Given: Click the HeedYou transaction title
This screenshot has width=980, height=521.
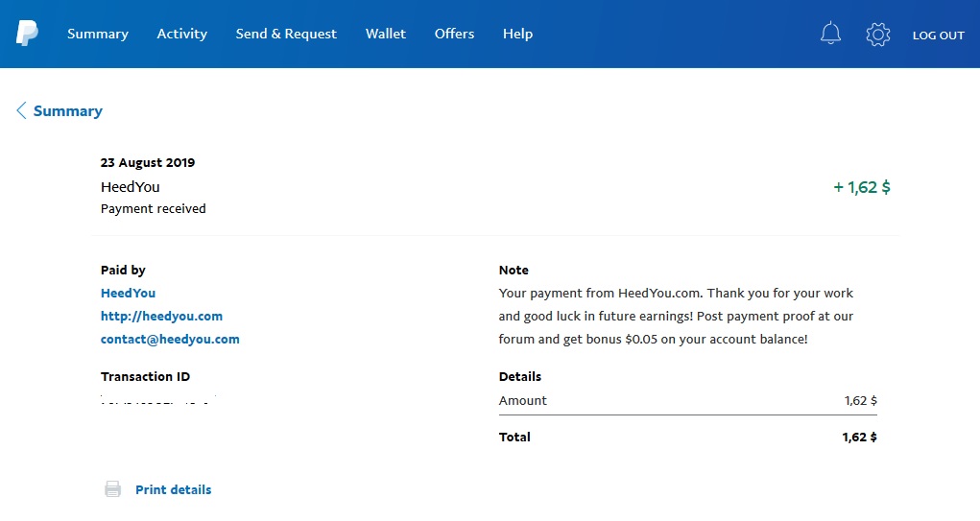Looking at the screenshot, I should (x=130, y=187).
